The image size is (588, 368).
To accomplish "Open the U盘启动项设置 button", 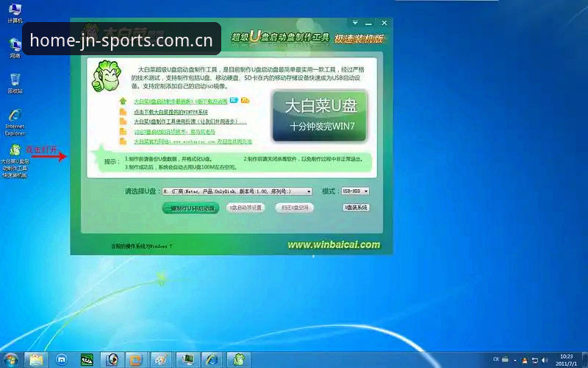I will click(245, 208).
